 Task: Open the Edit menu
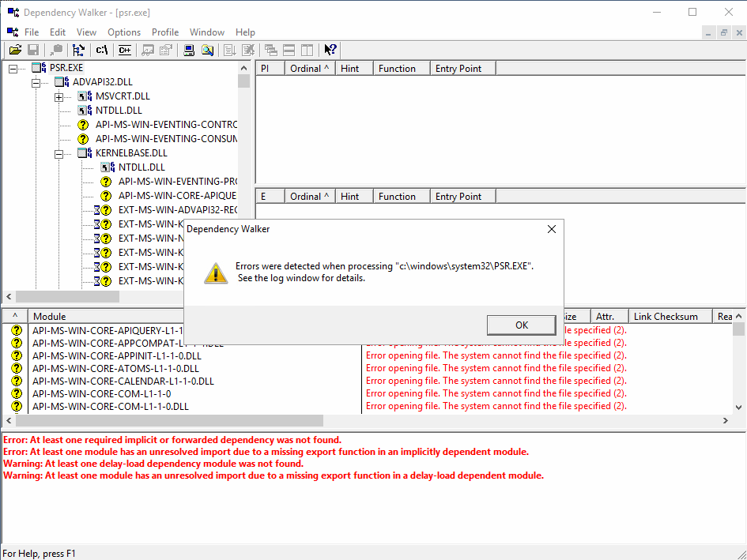(x=58, y=32)
